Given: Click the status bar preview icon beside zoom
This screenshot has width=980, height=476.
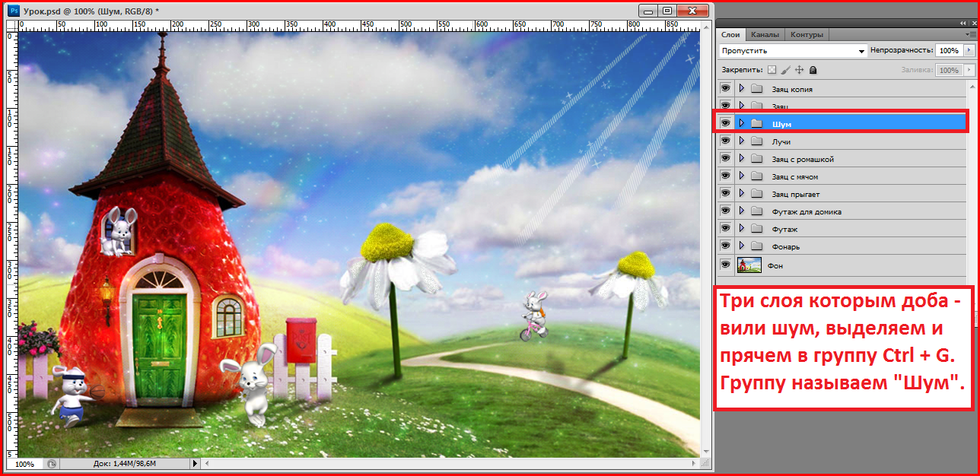Looking at the screenshot, I should pos(52,463).
